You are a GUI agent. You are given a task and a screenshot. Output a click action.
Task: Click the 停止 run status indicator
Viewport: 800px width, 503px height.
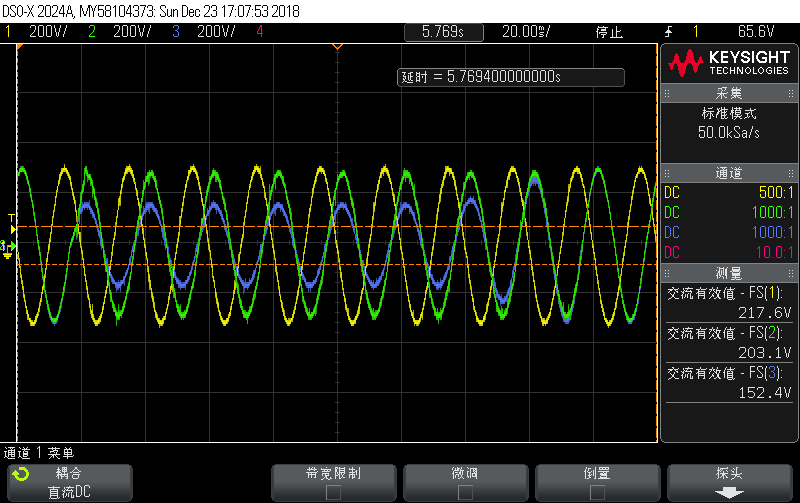(x=609, y=32)
